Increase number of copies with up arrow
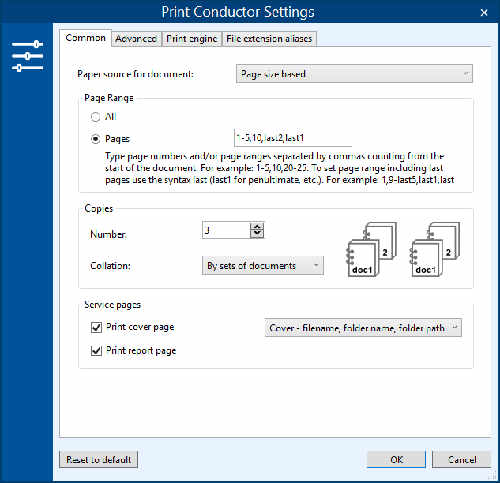This screenshot has height=483, width=500. 257,227
